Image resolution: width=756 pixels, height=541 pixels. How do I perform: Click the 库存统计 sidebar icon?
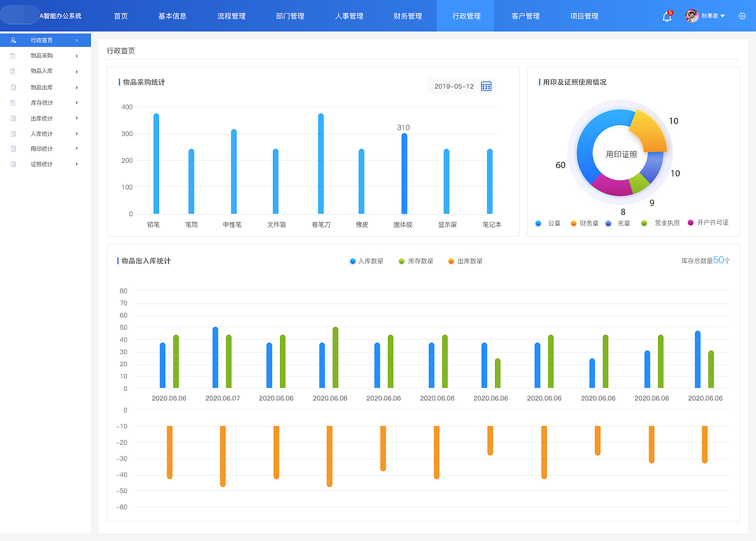pos(13,103)
